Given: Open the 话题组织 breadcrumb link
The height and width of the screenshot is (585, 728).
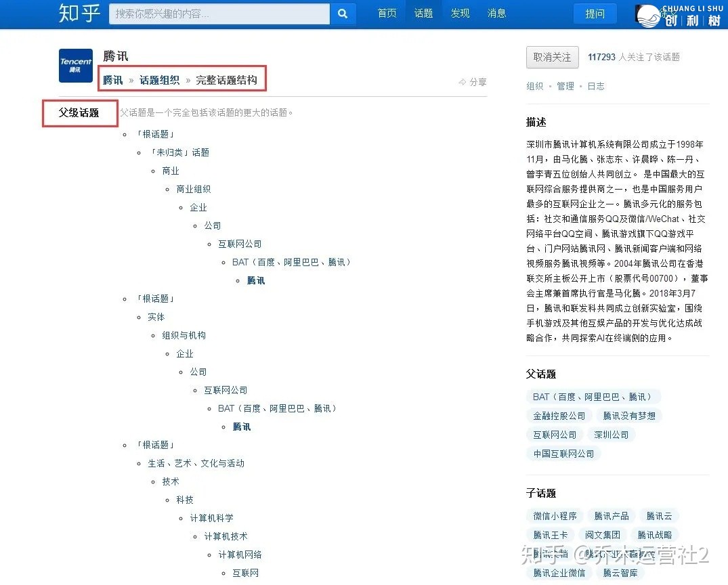Looking at the screenshot, I should pyautogui.click(x=159, y=81).
